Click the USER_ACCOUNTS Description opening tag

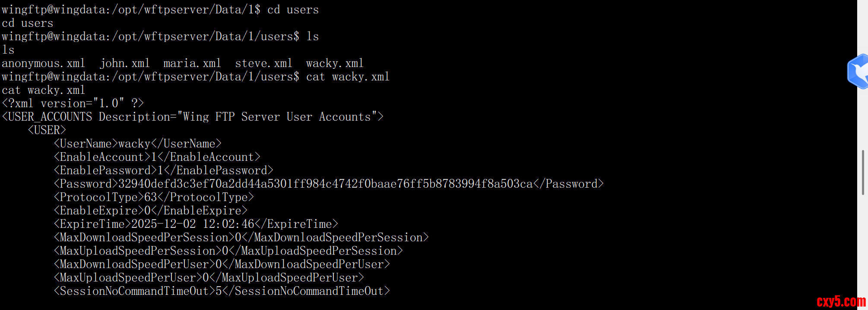coord(193,117)
